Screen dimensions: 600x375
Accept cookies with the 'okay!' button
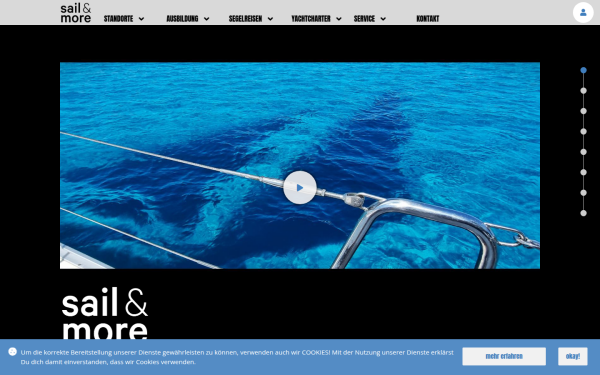(572, 356)
